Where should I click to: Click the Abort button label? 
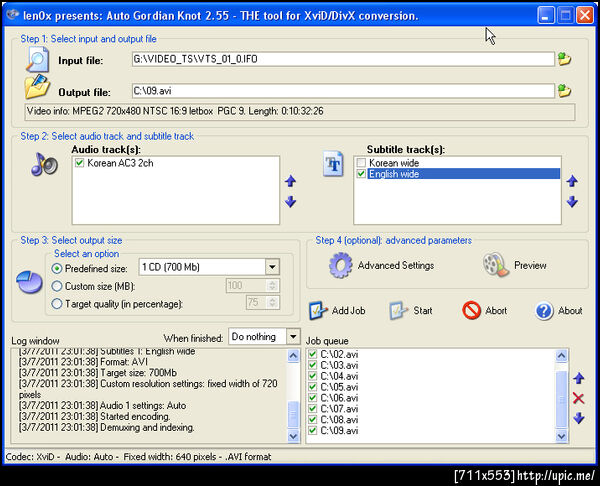[x=496, y=310]
